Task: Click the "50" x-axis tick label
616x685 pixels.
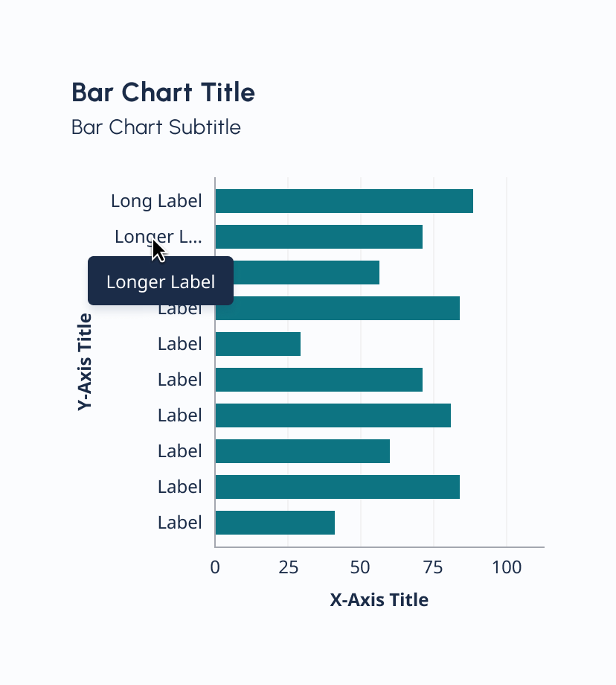Action: pyautogui.click(x=361, y=567)
